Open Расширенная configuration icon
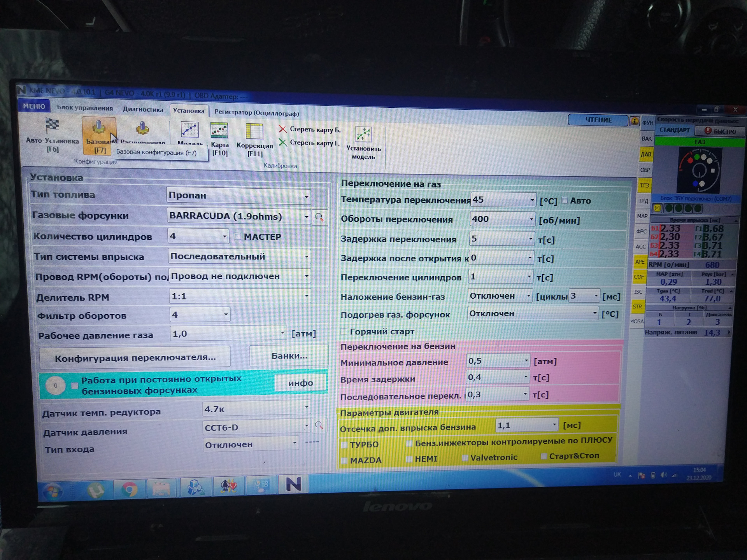The width and height of the screenshot is (747, 560). click(x=142, y=129)
